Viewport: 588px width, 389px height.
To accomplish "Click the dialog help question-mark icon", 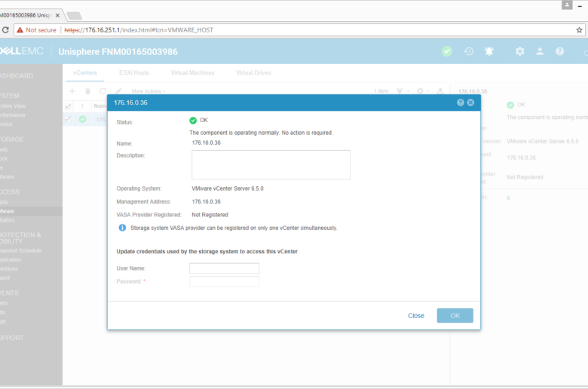I will [x=461, y=103].
